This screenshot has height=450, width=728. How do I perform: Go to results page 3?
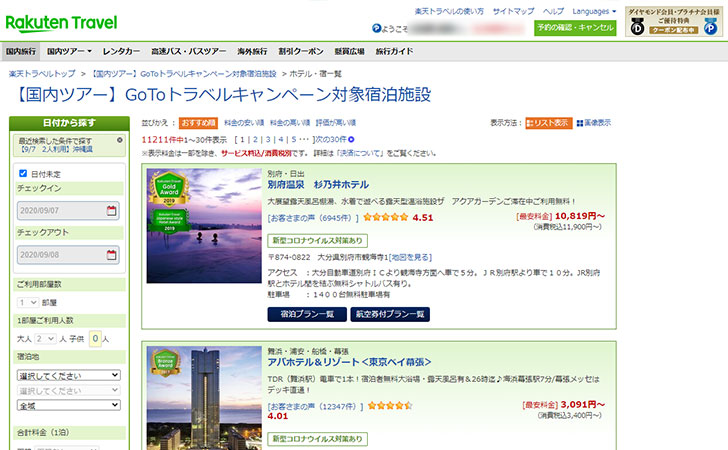tap(268, 139)
